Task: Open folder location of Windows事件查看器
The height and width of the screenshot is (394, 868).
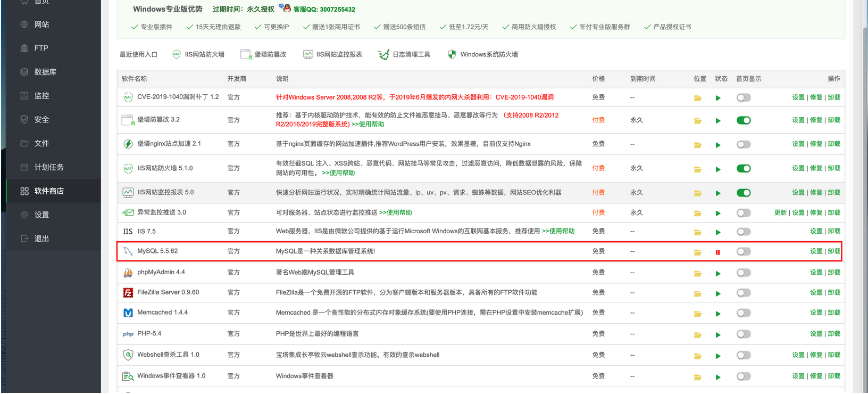Action: 697,377
